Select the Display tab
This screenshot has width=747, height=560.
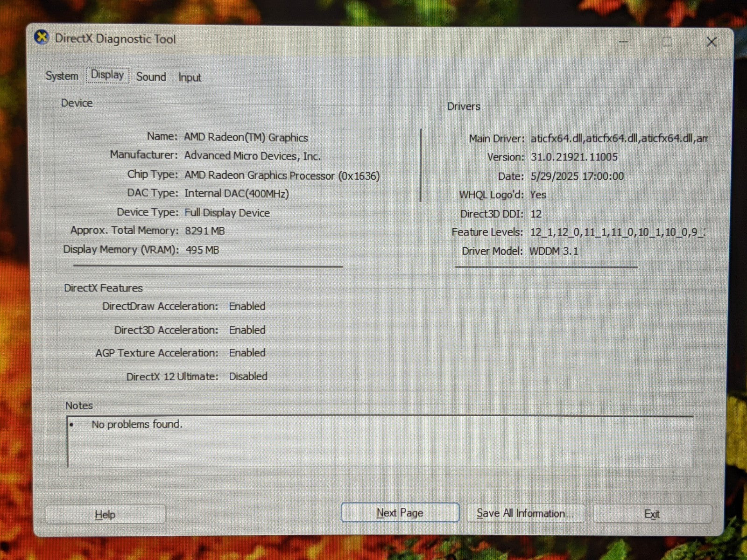pyautogui.click(x=107, y=75)
